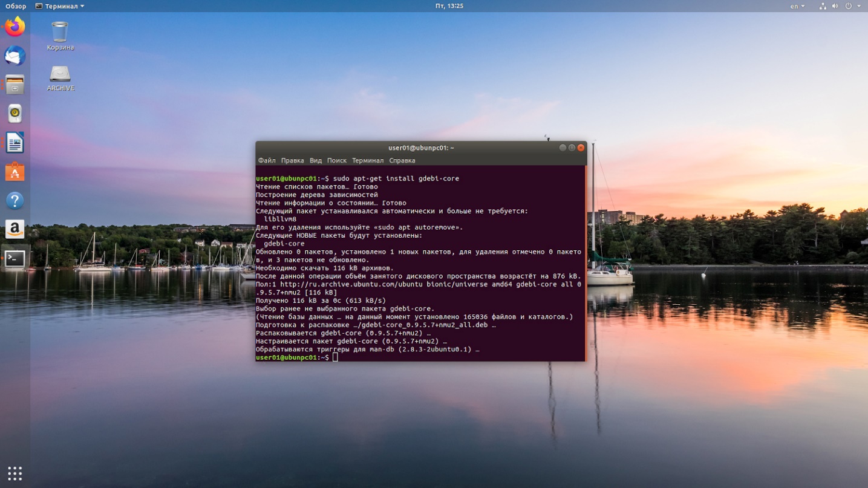Open LibreOffice Writer from the dock
The image size is (868, 488).
coord(15,143)
